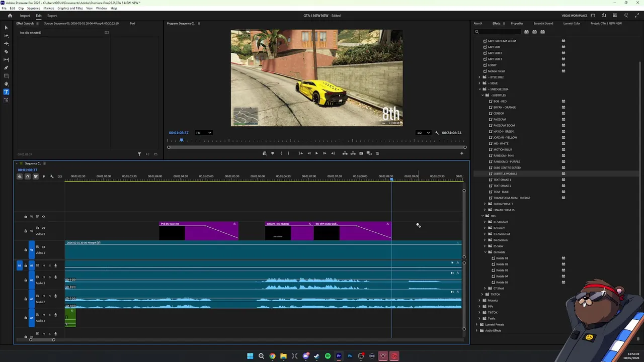Open Photoshop from the taskbar
Screen dimensions: 644x362
(x=350, y=356)
